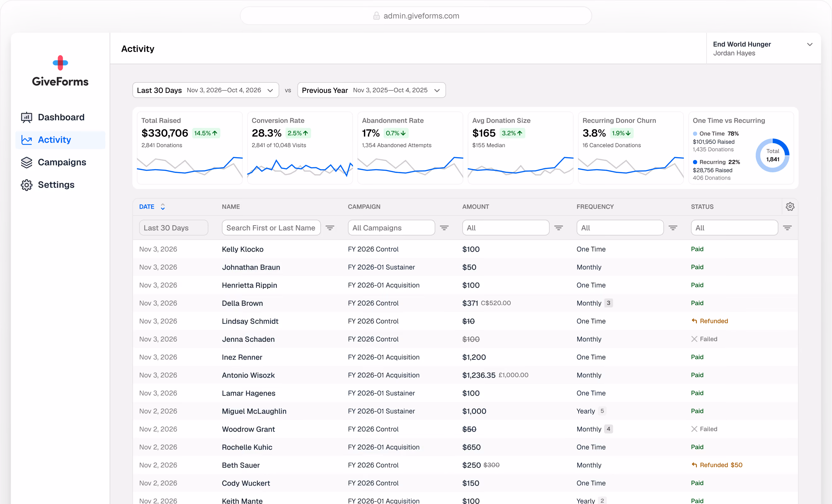Open the Campaign filter options icon

pyautogui.click(x=444, y=228)
